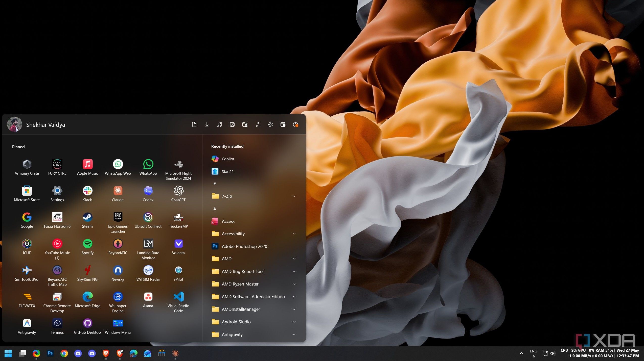
Task: Launch Slack from pinned apps
Action: pyautogui.click(x=87, y=194)
